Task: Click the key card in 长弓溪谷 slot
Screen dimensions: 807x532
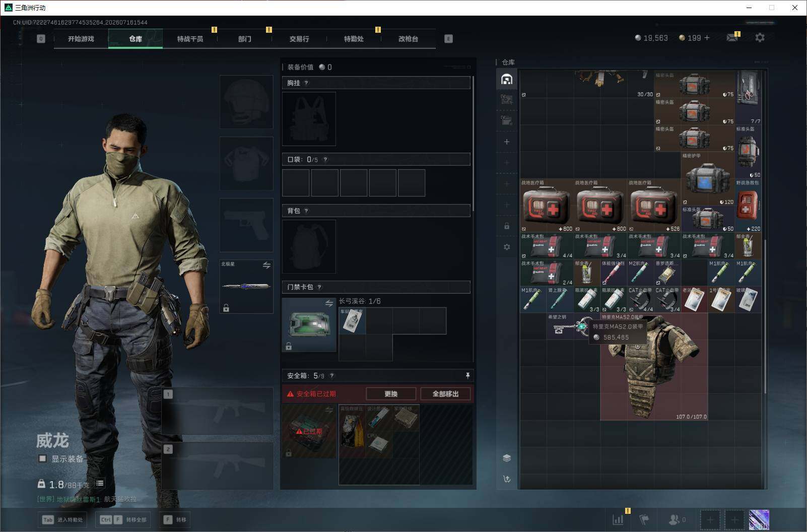Action: [x=352, y=320]
